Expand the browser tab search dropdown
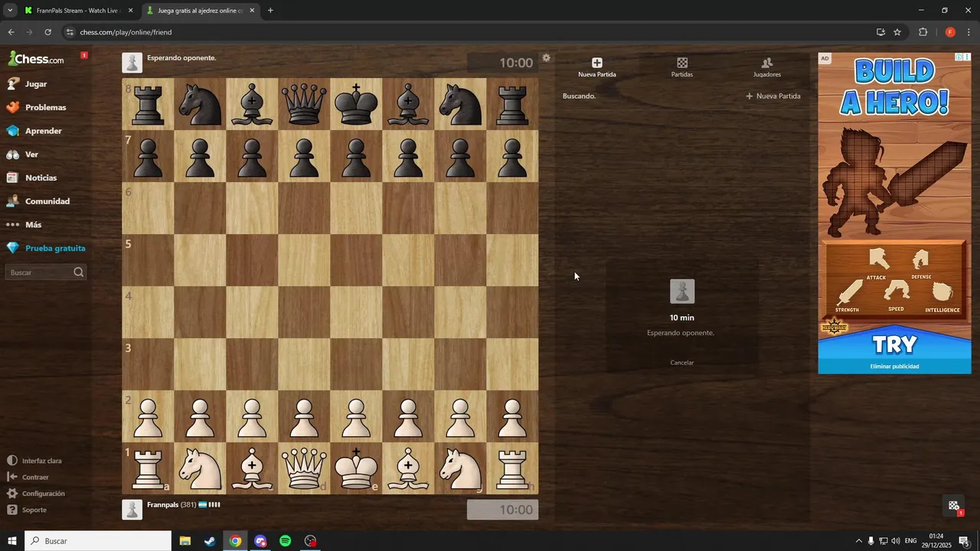The image size is (980, 551). (10, 11)
